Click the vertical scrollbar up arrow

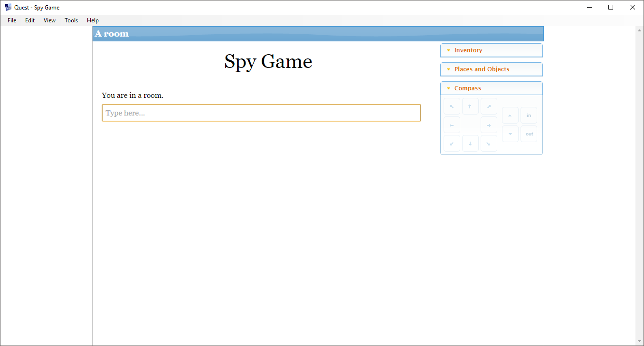click(639, 31)
